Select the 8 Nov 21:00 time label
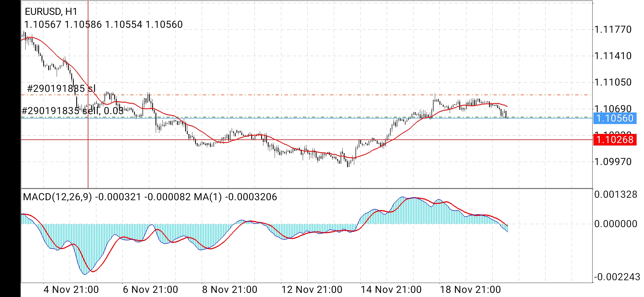 [x=230, y=290]
